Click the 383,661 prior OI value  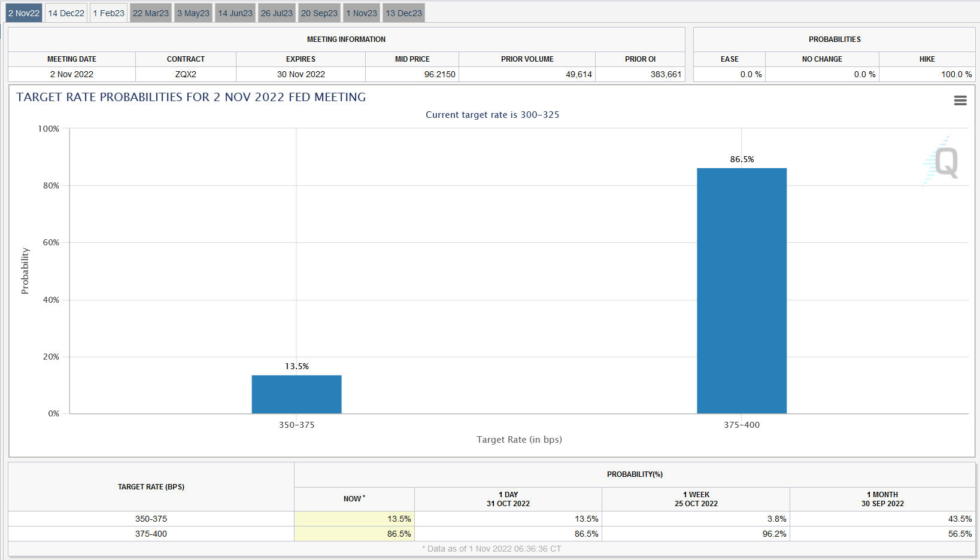[666, 74]
